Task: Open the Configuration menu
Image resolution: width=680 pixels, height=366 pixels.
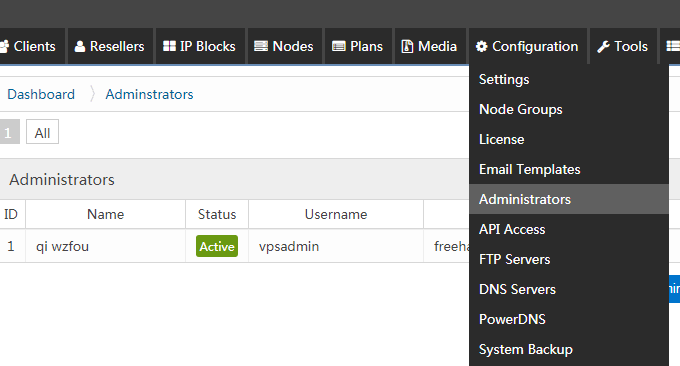Action: (x=528, y=46)
